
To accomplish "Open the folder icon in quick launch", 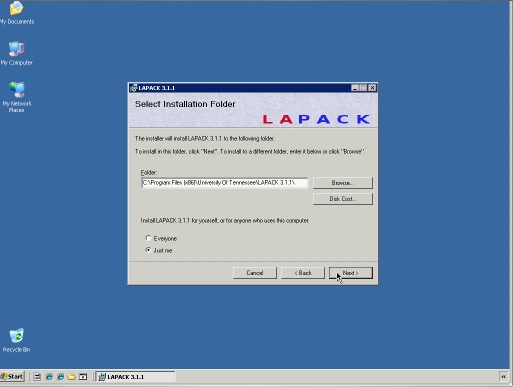I will click(x=71, y=377).
